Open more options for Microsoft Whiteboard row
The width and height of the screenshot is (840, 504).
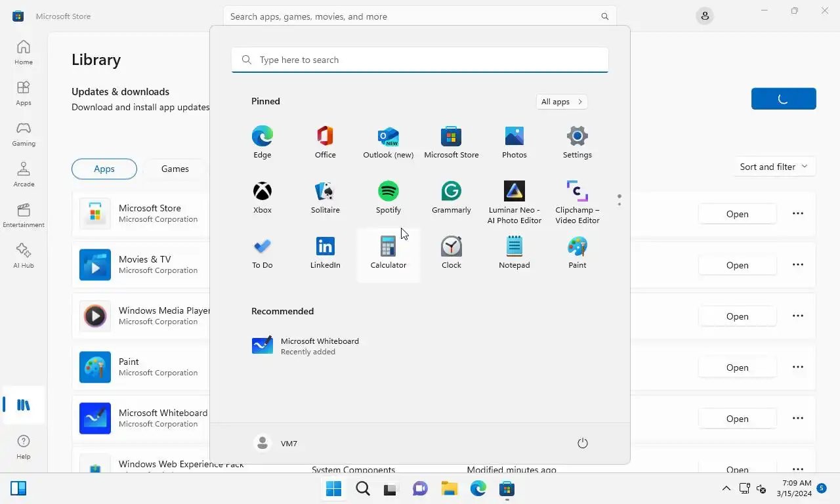(798, 419)
